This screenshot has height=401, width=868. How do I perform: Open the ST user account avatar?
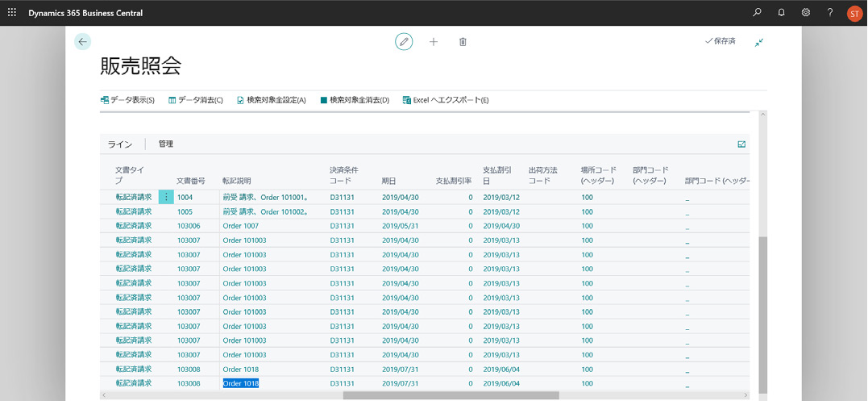(854, 13)
